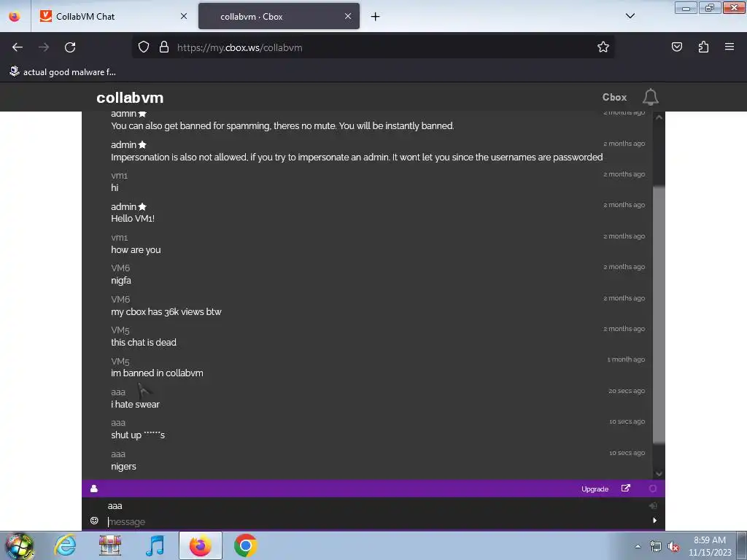The height and width of the screenshot is (560, 747).
Task: Open the extensions puzzle icon
Action: 703,47
